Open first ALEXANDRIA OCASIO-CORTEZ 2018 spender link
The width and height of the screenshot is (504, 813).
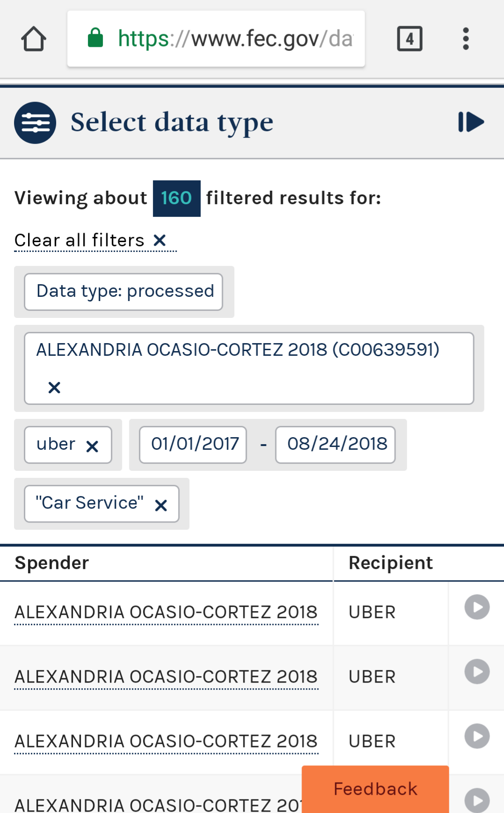click(166, 612)
